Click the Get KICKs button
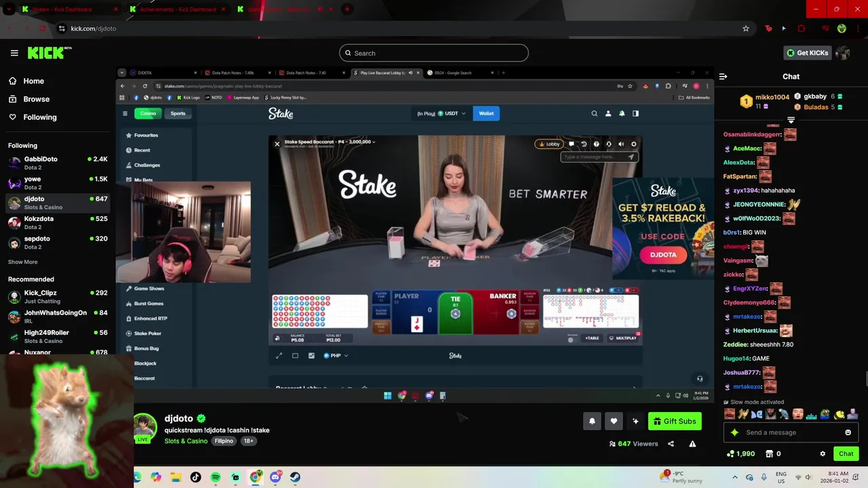 pyautogui.click(x=807, y=53)
